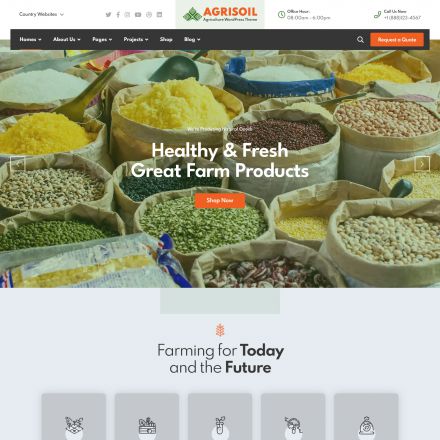This screenshot has height=440, width=440.
Task: Go to next slide with right arrow
Action: point(422,164)
